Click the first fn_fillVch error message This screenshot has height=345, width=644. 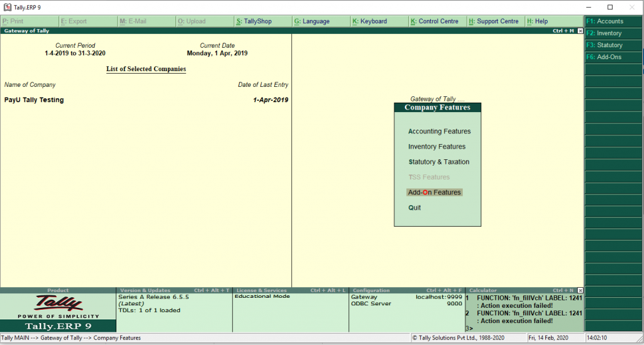(524, 302)
